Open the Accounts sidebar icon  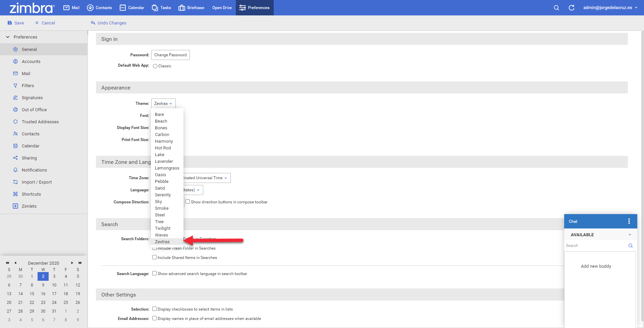pos(15,61)
